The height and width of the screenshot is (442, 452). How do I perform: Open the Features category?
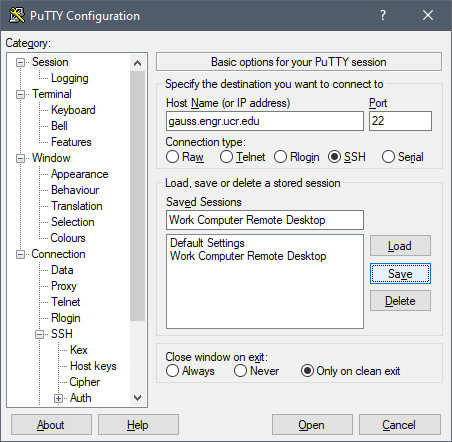[71, 142]
